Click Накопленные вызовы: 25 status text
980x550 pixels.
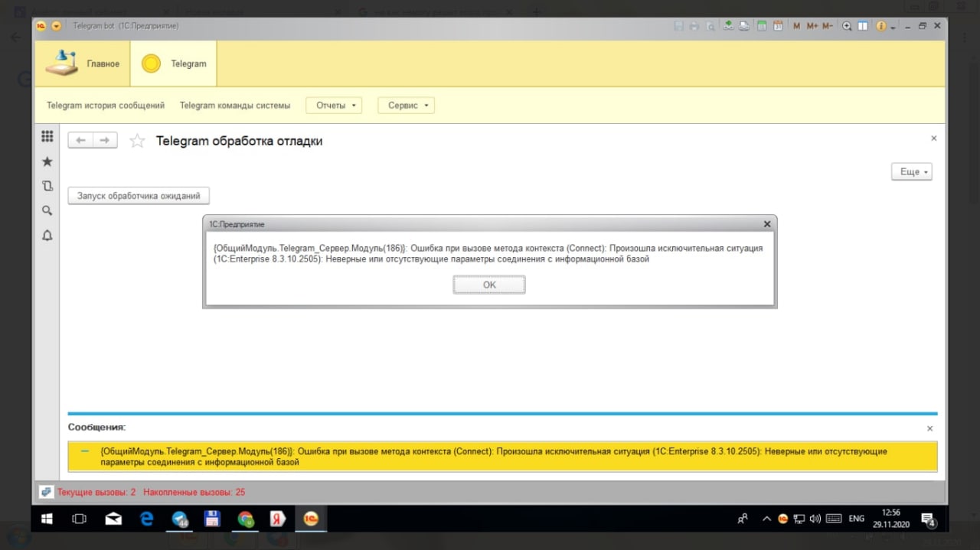click(x=194, y=492)
